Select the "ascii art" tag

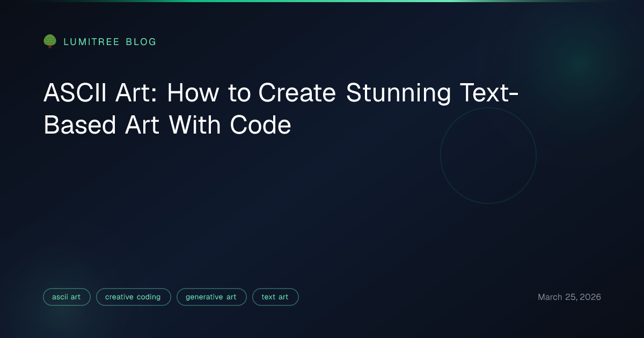click(x=67, y=297)
